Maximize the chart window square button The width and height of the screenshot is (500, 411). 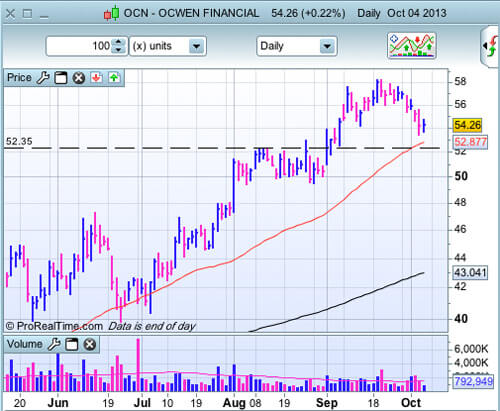27,14
